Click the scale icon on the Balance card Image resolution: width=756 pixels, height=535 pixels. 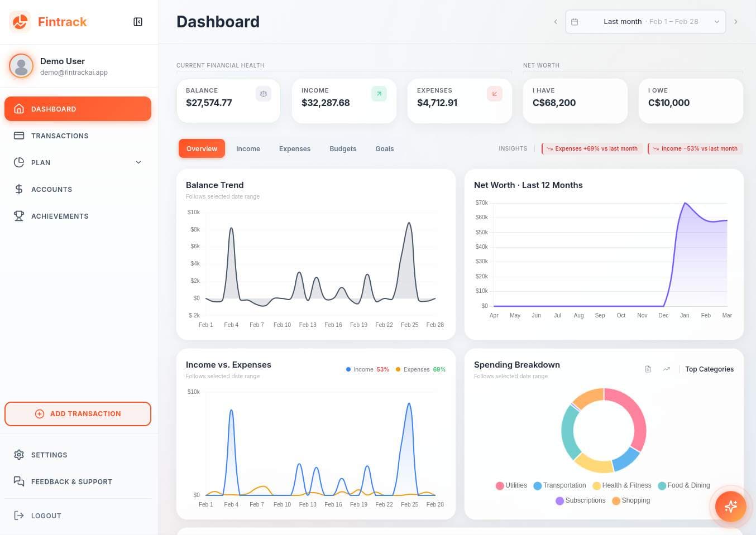(263, 94)
